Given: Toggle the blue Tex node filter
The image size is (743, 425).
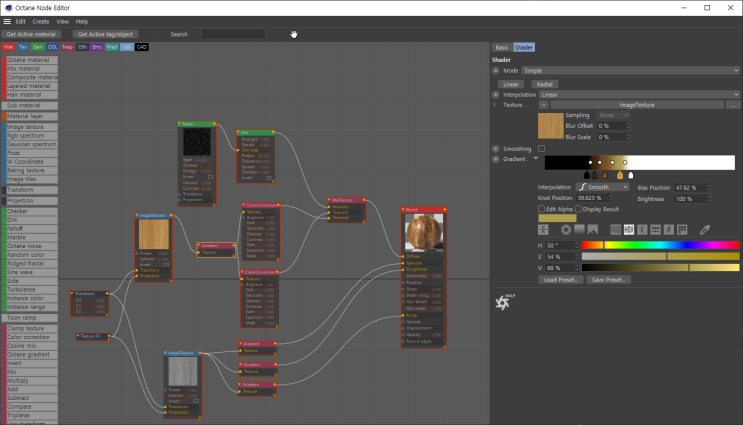Looking at the screenshot, I should 23,47.
